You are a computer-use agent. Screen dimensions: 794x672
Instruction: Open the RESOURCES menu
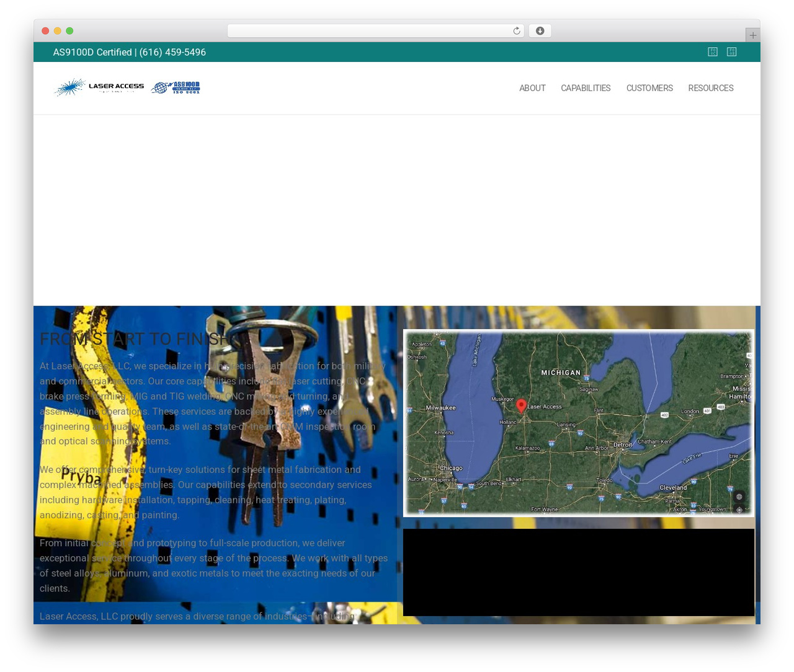tap(711, 88)
